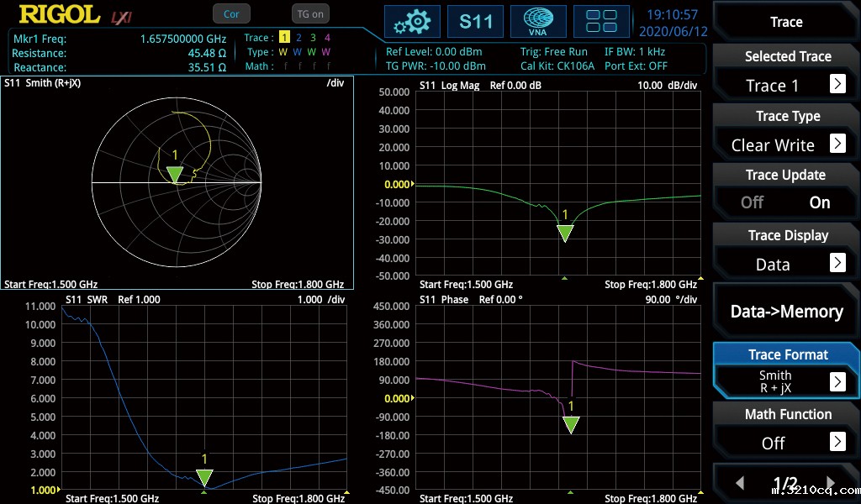Turn Trace Update On

[x=819, y=202]
